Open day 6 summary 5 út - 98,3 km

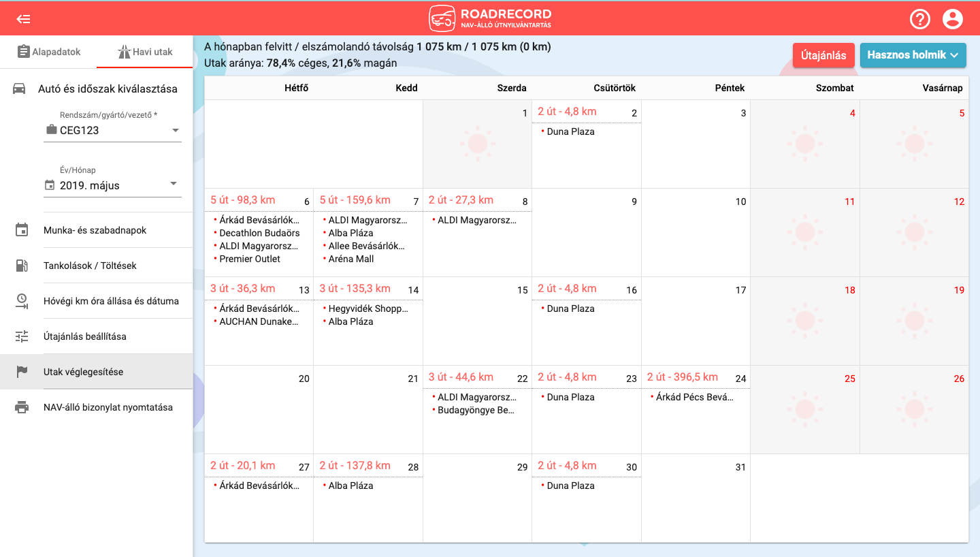pos(243,200)
